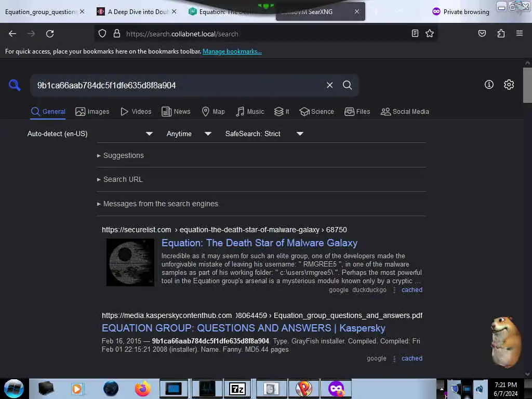Image resolution: width=532 pixels, height=399 pixels.
Task: Click the media.kasperskycontenthub.com result URL
Action: coord(262,315)
